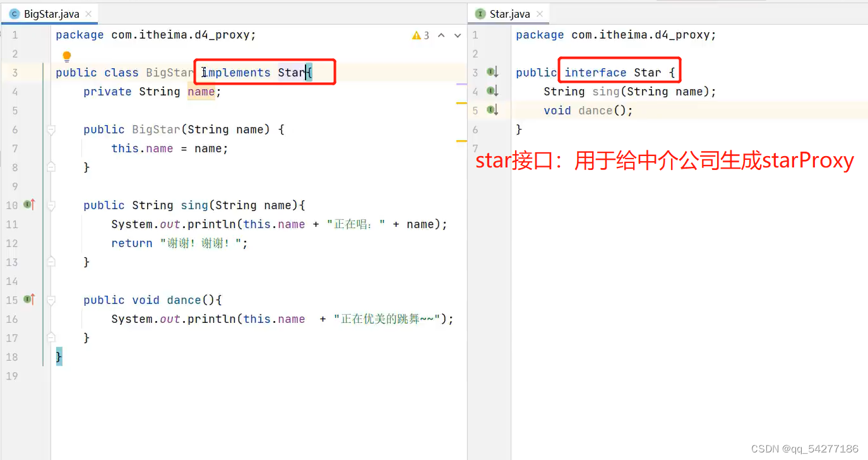Click 'BigStar(String name)' constructor signature
868x460 pixels.
[x=201, y=130]
